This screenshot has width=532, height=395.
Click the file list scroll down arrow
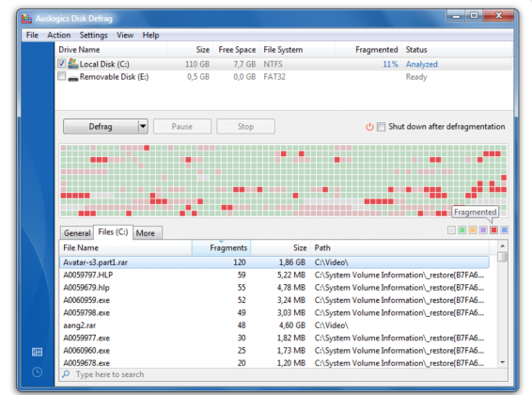coord(503,363)
